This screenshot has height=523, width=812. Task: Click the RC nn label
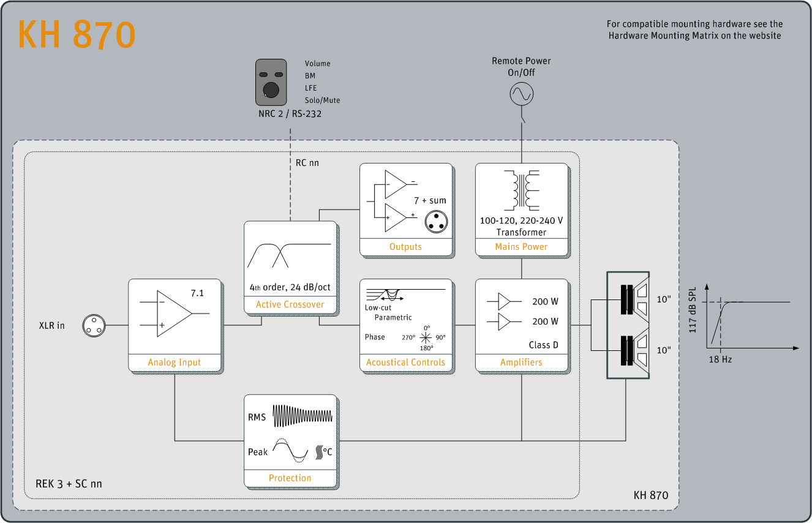click(307, 163)
